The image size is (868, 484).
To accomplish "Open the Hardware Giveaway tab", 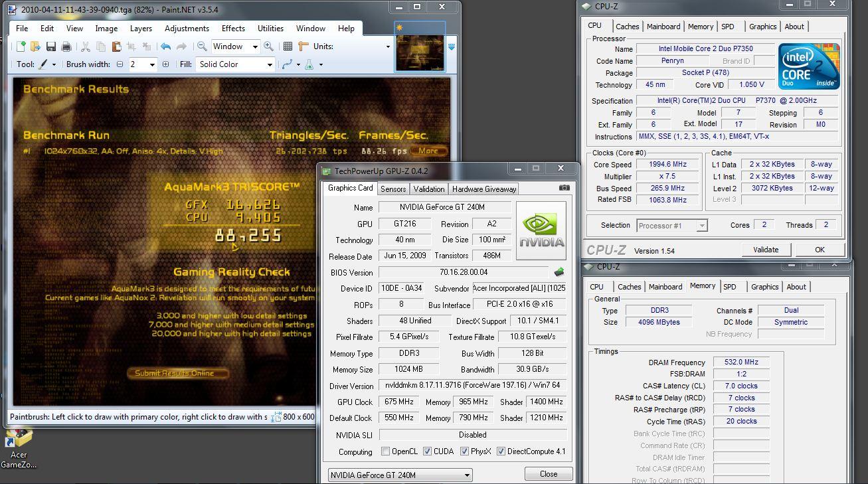I will point(484,189).
